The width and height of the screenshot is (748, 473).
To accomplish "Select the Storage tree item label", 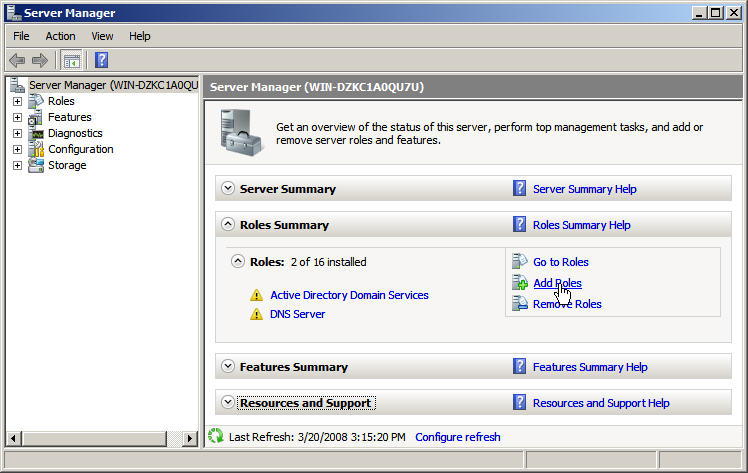I will (67, 165).
